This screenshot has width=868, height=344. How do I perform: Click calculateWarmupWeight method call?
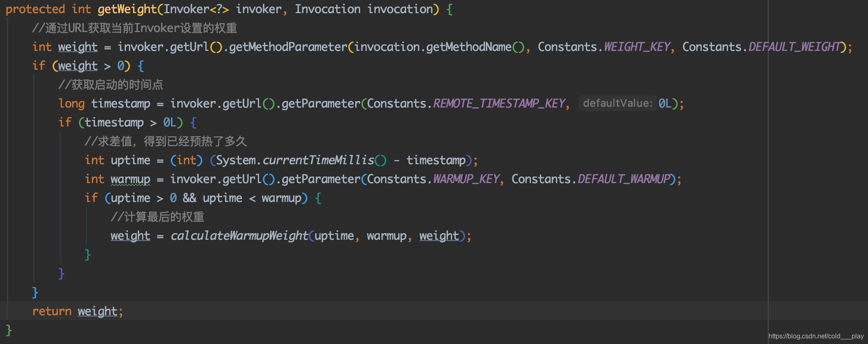[x=239, y=236]
